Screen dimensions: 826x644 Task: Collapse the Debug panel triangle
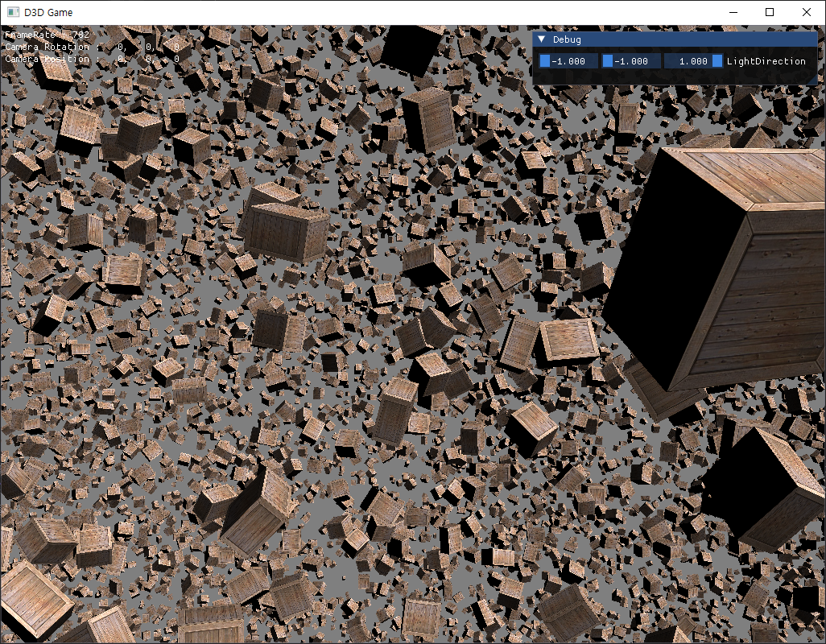[541, 39]
